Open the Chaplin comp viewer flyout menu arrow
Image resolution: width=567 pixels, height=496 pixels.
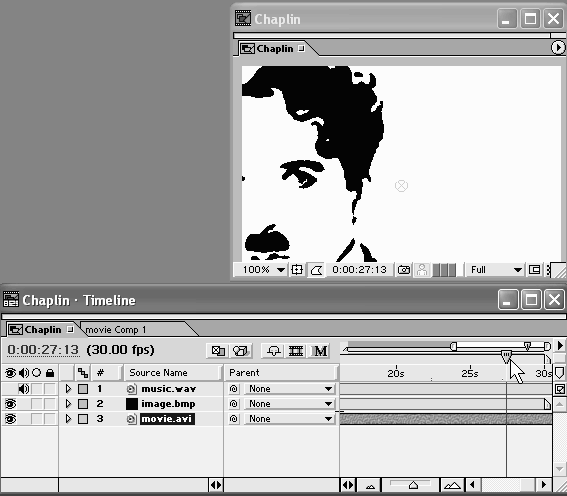click(558, 48)
